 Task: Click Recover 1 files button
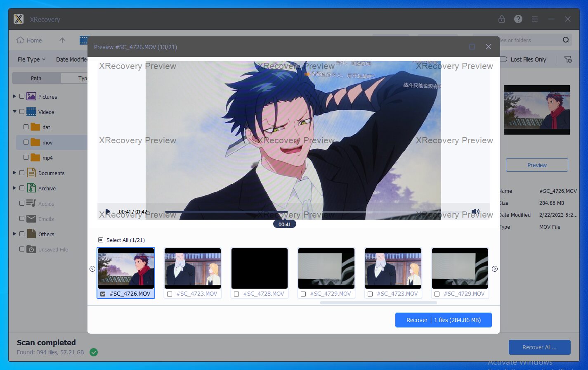click(444, 320)
